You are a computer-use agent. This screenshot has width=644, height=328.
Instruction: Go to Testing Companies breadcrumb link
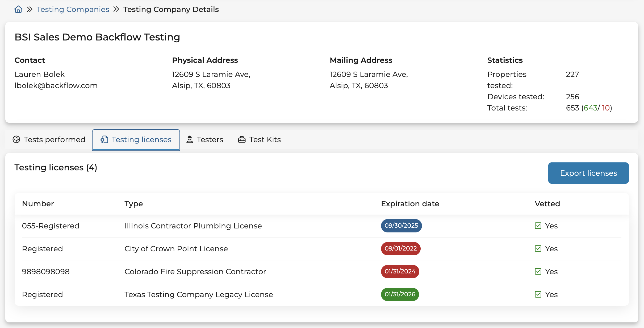[x=73, y=9]
